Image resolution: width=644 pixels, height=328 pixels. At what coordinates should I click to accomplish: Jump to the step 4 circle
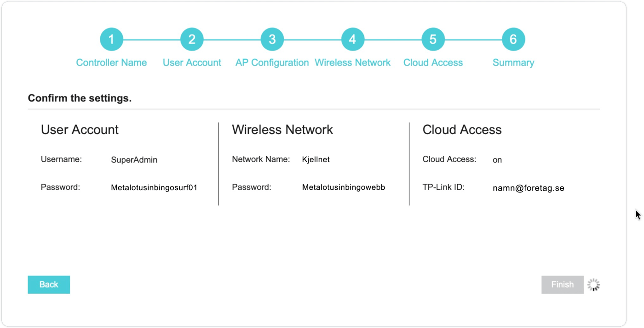352,40
